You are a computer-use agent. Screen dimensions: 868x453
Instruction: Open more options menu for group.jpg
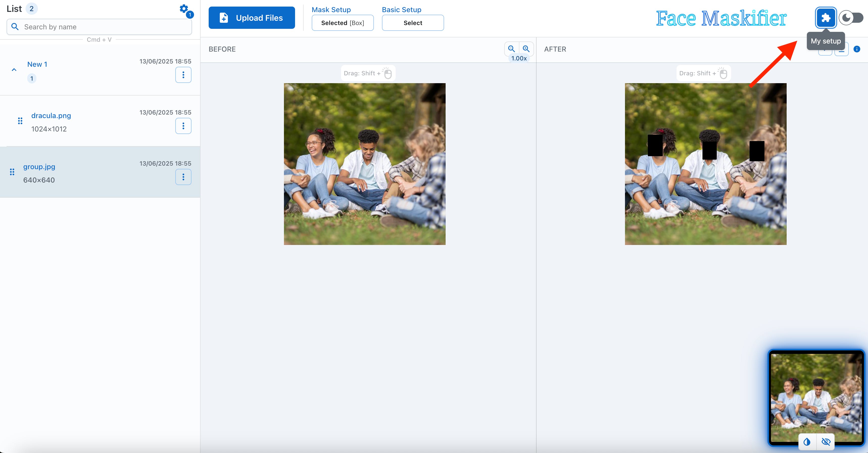[x=183, y=177]
